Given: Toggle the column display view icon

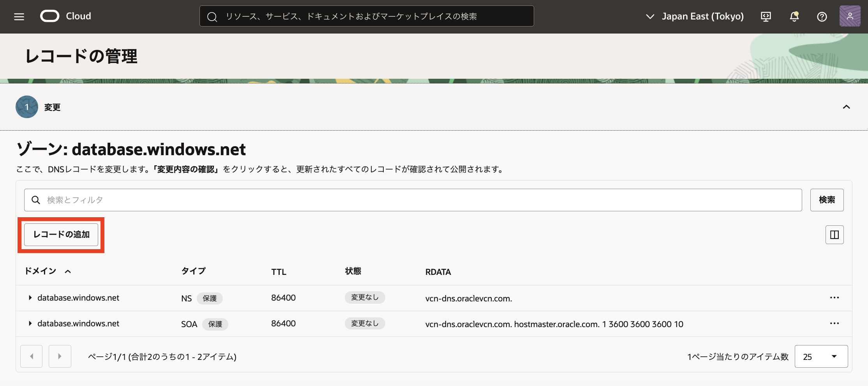Looking at the screenshot, I should tap(834, 234).
